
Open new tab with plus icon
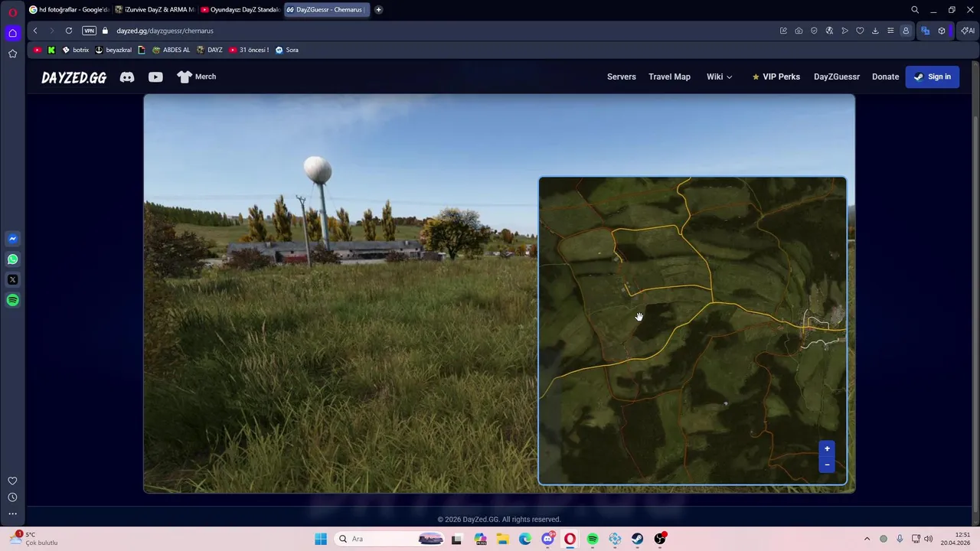[x=378, y=10]
